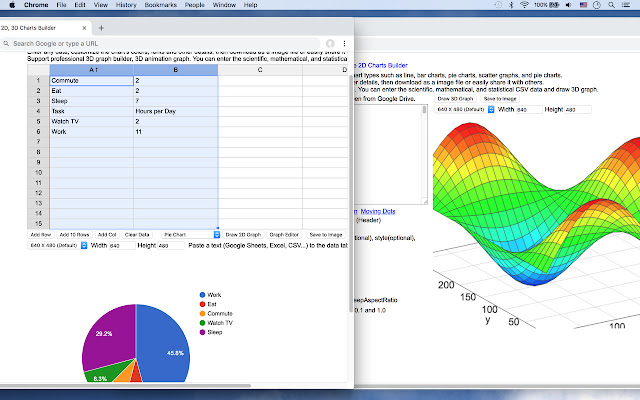Open the Chrome three-dot menu

pyautogui.click(x=346, y=44)
